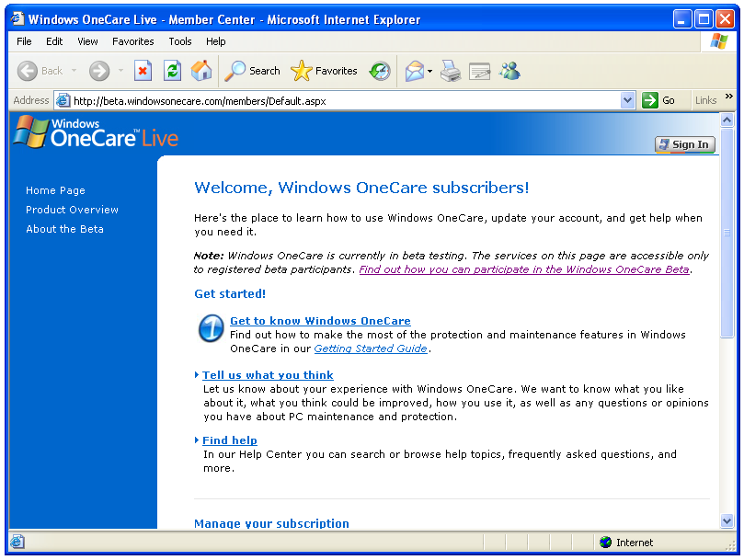Follow the Windows OneCare Beta participation link
The height and width of the screenshot is (560, 744).
tap(524, 269)
